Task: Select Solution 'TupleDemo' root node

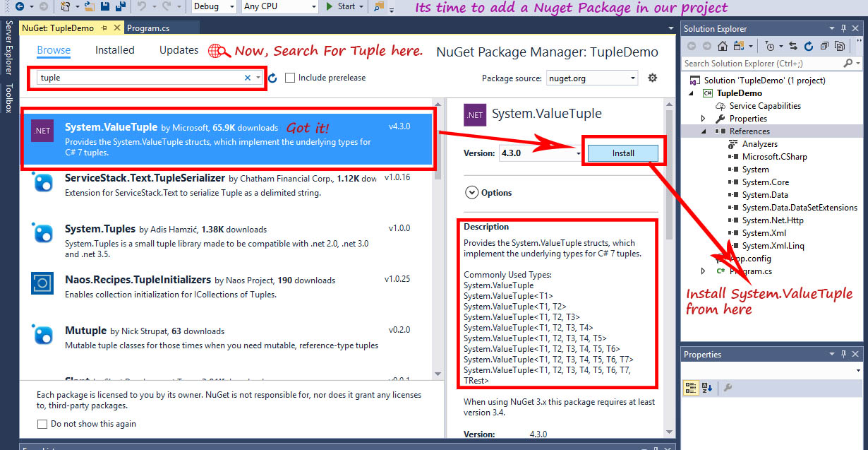Action: point(764,81)
